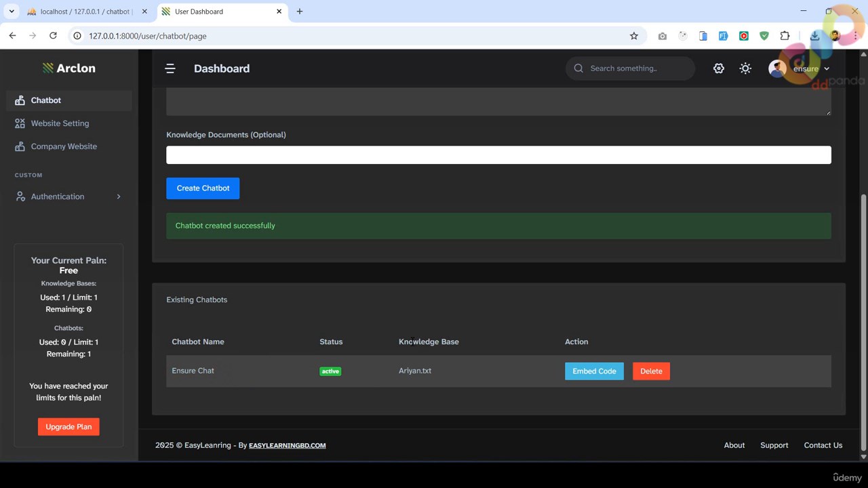Click the Chatbot sidebar icon
The image size is (868, 488).
click(x=20, y=100)
